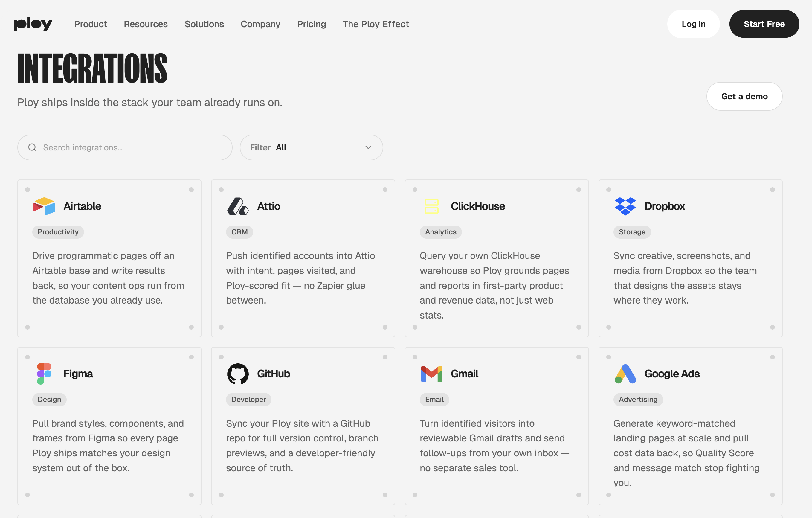Screen dimensions: 812x518
Task: Click ClickHouse description 'Query your own' text
Action: click(494, 285)
